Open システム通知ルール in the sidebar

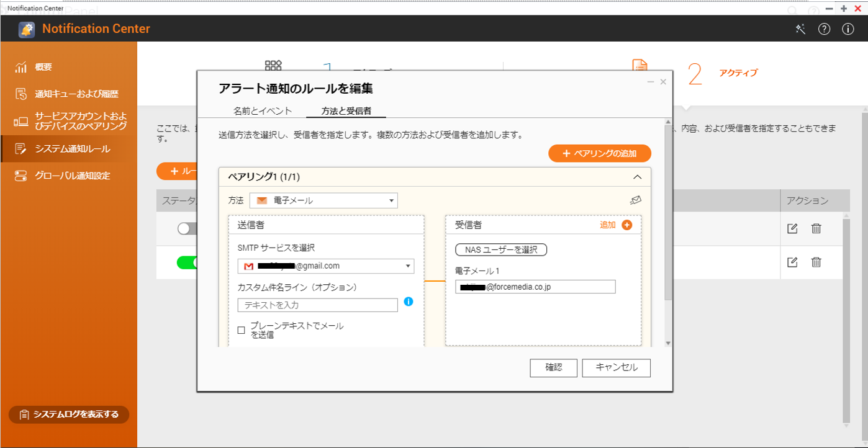(x=72, y=149)
